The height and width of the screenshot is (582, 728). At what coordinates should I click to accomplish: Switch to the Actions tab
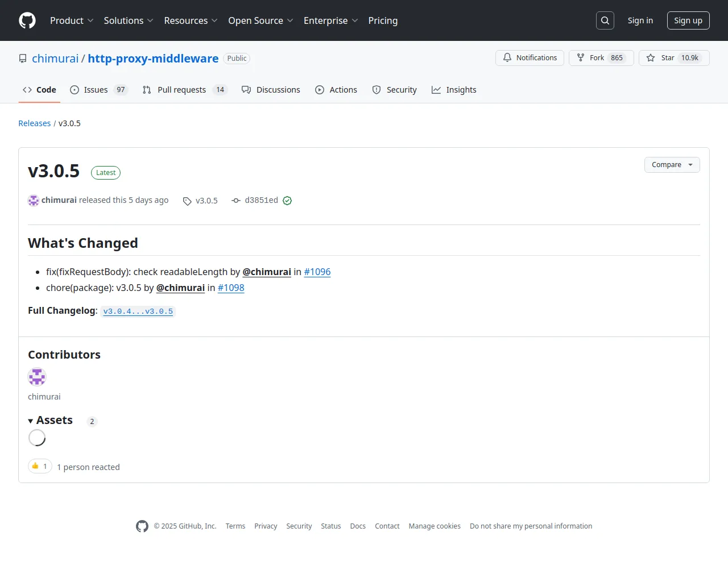(336, 90)
